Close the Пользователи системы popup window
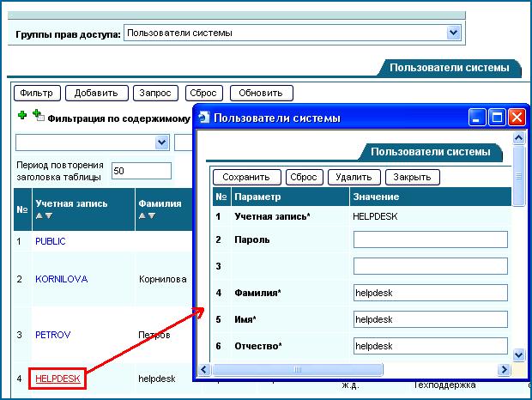 [517, 118]
